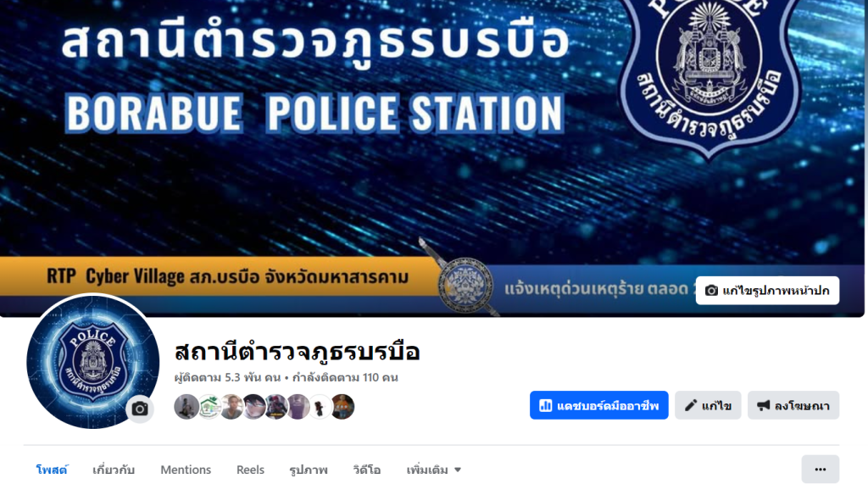Select the Mentions tab

tap(186, 470)
